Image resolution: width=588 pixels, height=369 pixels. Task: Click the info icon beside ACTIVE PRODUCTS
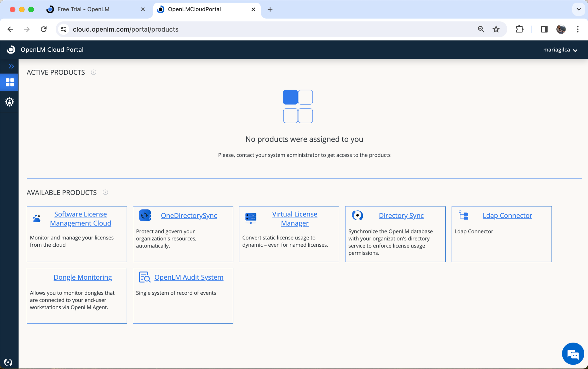click(93, 72)
